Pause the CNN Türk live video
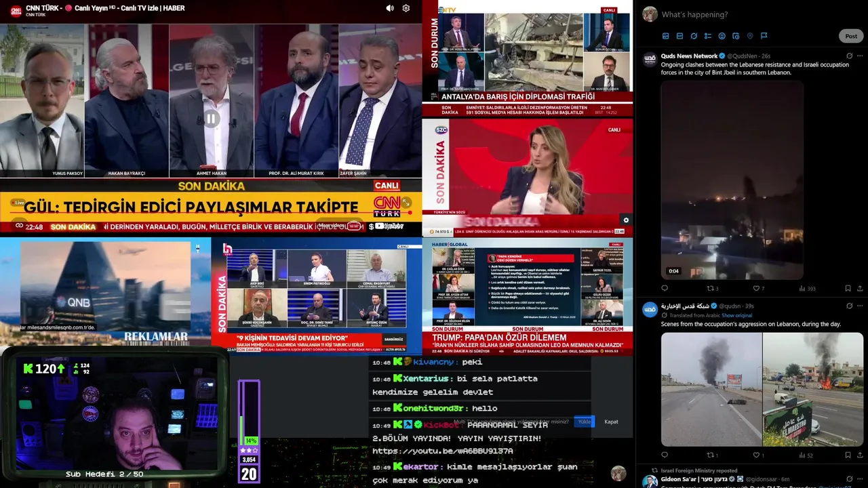Viewport: 868px width, 488px height. pyautogui.click(x=211, y=119)
